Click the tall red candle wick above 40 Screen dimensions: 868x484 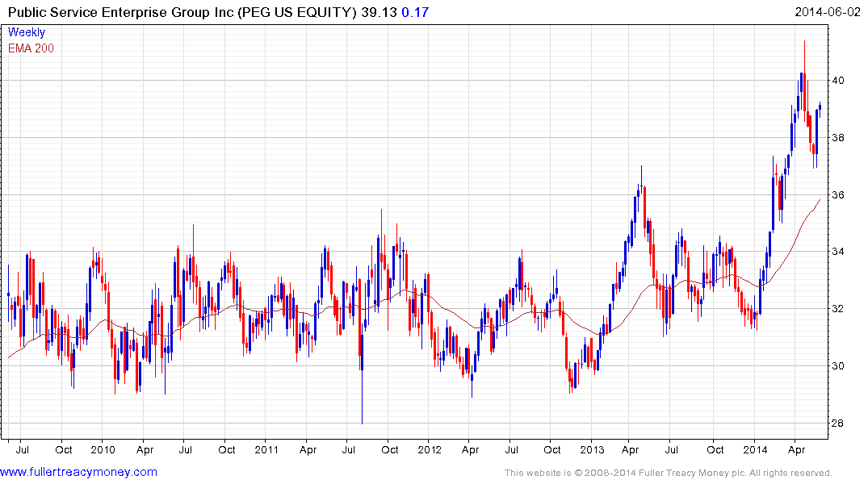tap(804, 56)
